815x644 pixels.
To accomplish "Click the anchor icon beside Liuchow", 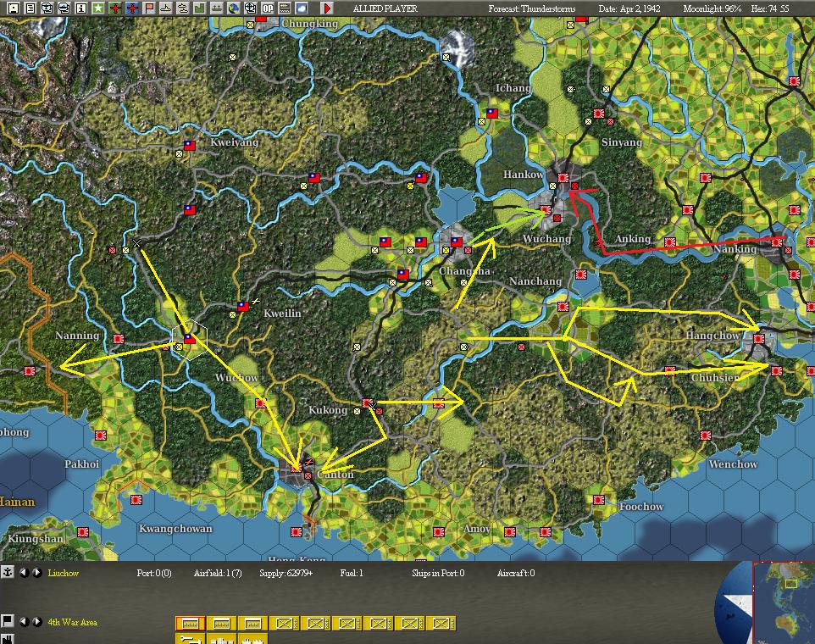I will [x=8, y=572].
